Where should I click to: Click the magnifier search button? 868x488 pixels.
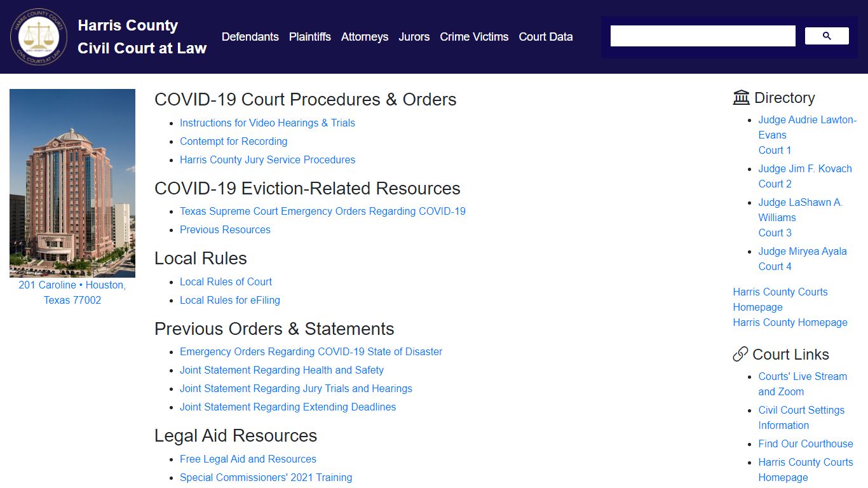[x=827, y=36]
